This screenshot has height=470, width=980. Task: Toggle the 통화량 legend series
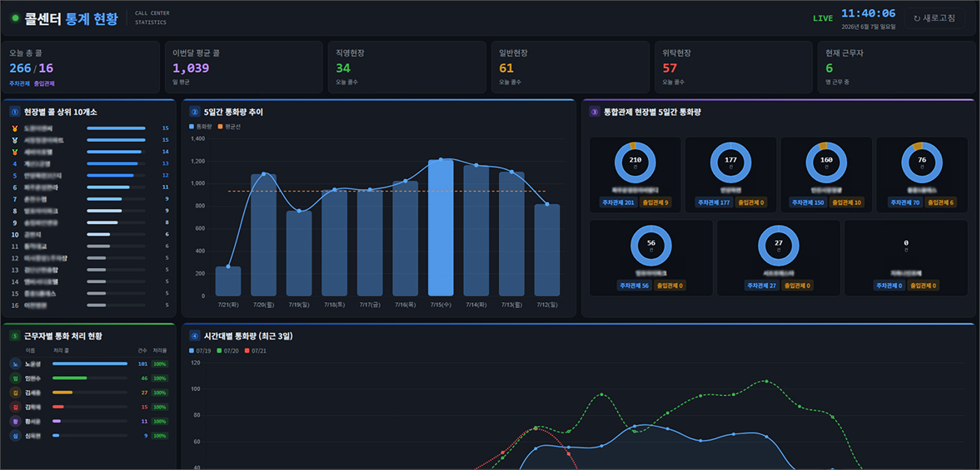pos(201,127)
